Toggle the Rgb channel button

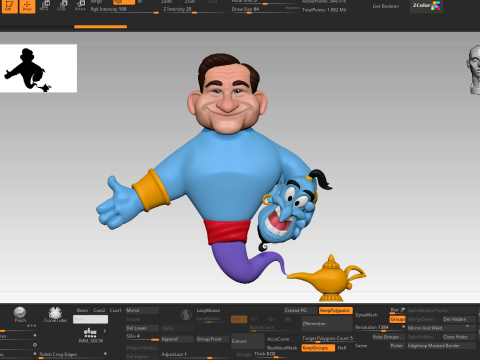pyautogui.click(x=124, y=2)
